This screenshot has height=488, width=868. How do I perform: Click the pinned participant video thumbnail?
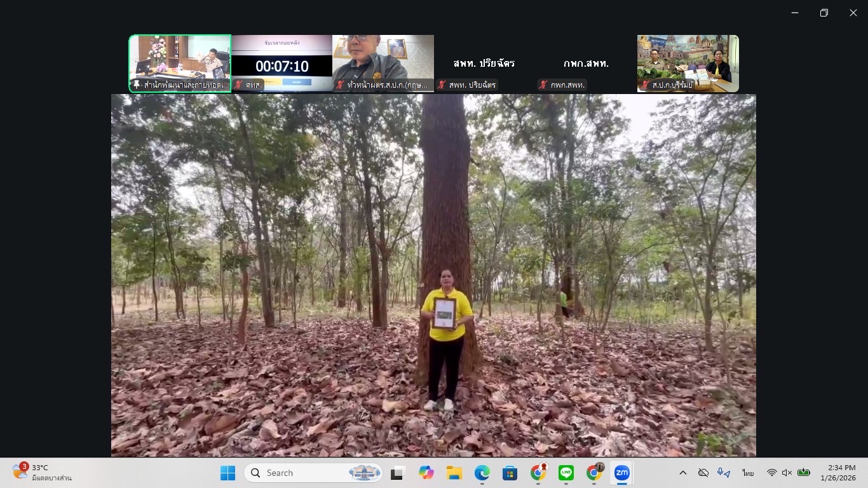click(x=180, y=60)
